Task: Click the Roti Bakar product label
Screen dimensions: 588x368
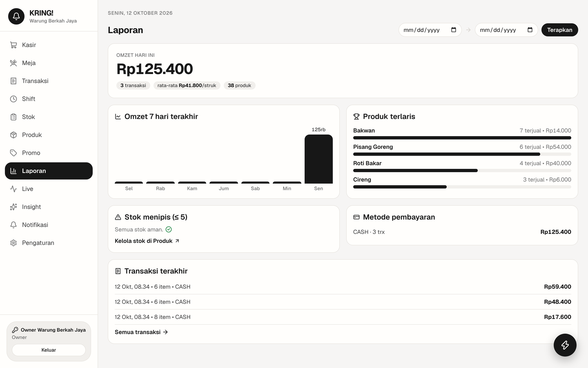Action: 367,163
